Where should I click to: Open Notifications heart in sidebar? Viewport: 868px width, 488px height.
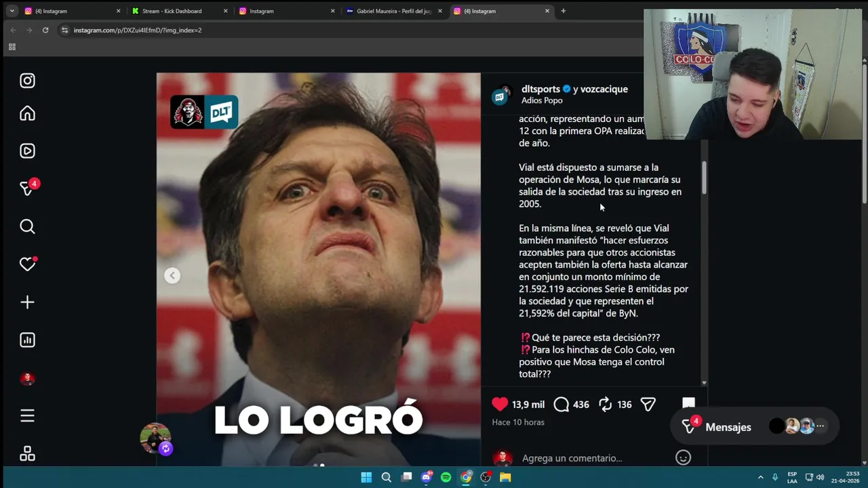pos(27,264)
